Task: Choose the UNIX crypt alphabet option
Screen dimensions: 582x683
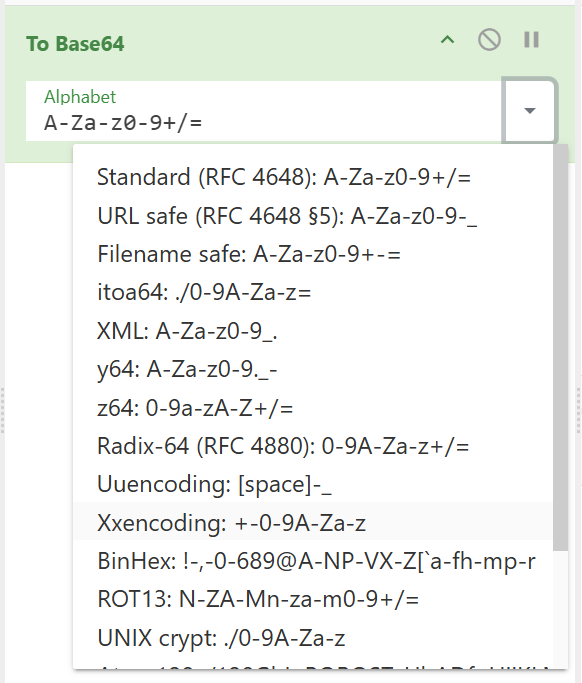Action: (x=313, y=638)
